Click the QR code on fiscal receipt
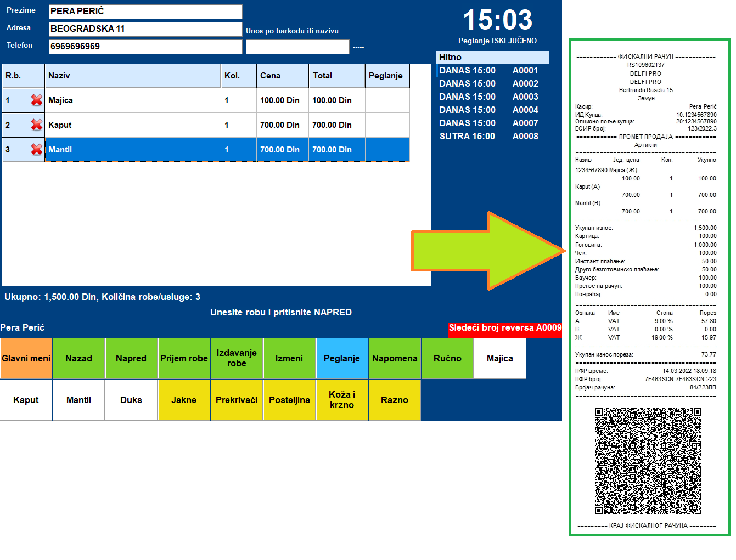Viewport: 736px width, 560px height. pos(648,461)
